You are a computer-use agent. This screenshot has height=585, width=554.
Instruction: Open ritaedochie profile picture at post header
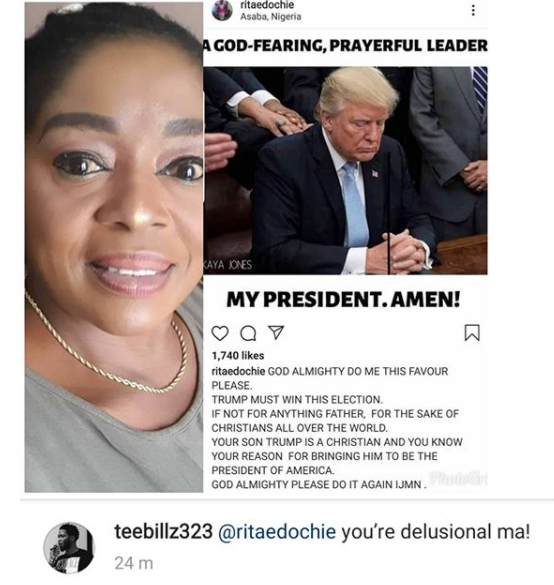click(222, 10)
